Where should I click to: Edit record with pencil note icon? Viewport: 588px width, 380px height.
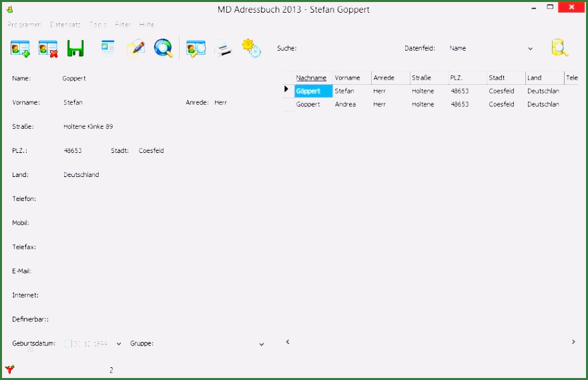point(135,48)
